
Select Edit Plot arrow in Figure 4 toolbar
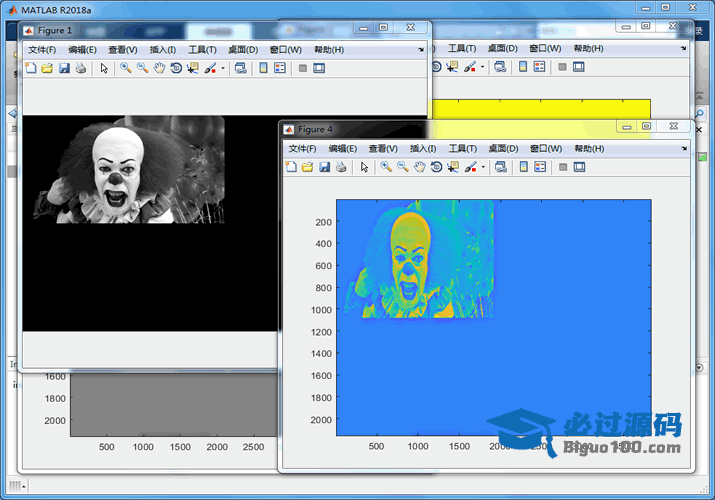364,167
